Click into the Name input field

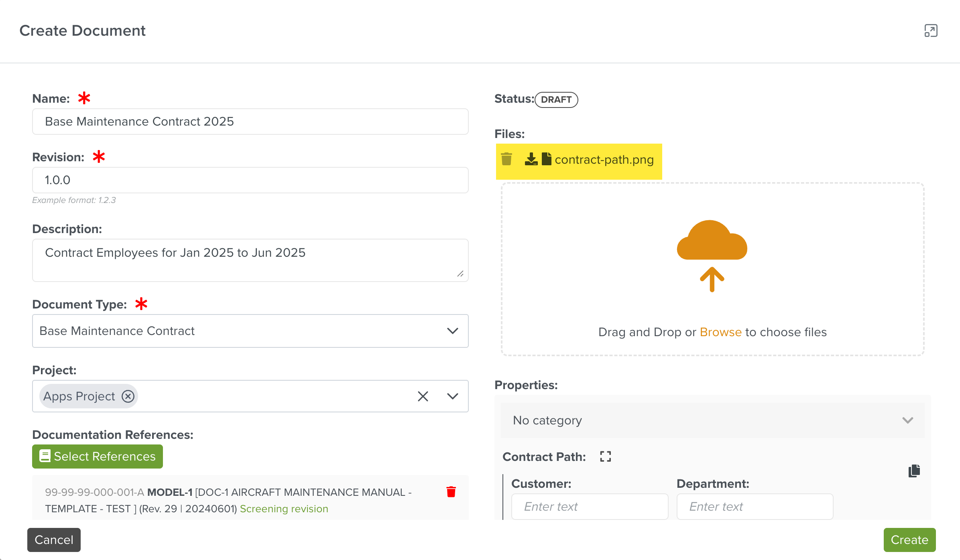pyautogui.click(x=250, y=122)
